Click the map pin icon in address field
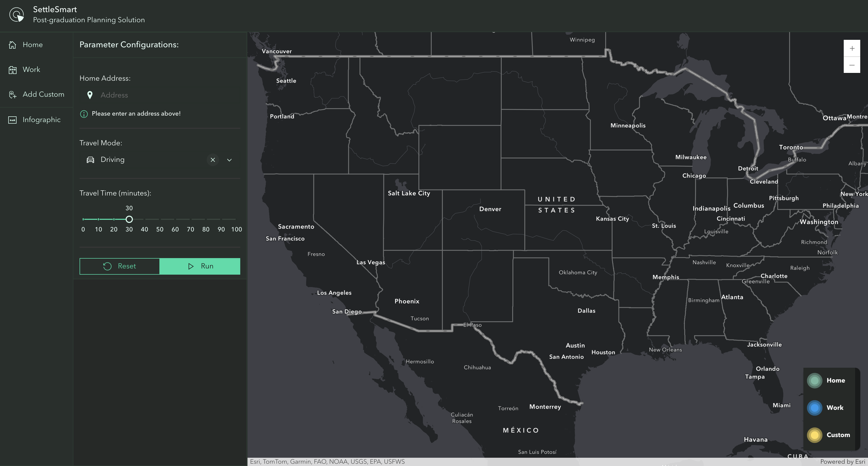This screenshot has width=868, height=466. [x=90, y=95]
